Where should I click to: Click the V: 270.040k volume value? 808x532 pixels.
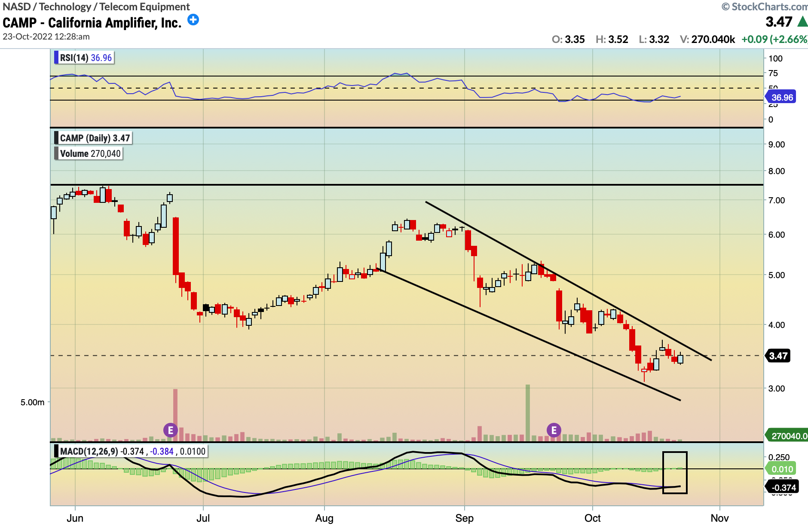coord(707,40)
